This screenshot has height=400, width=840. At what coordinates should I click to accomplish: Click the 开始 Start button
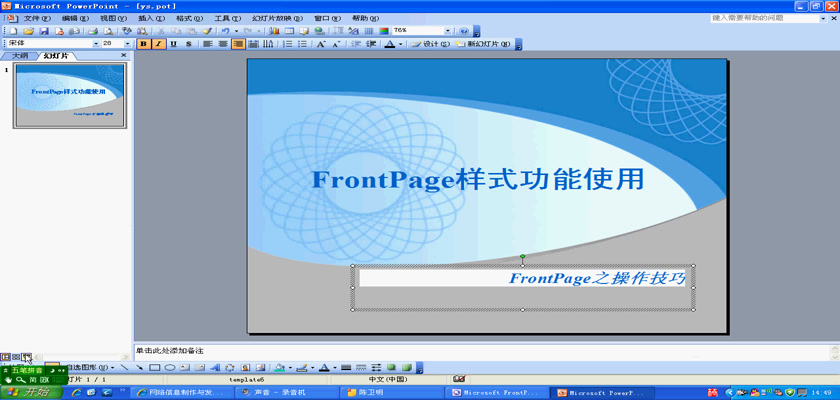[x=32, y=393]
